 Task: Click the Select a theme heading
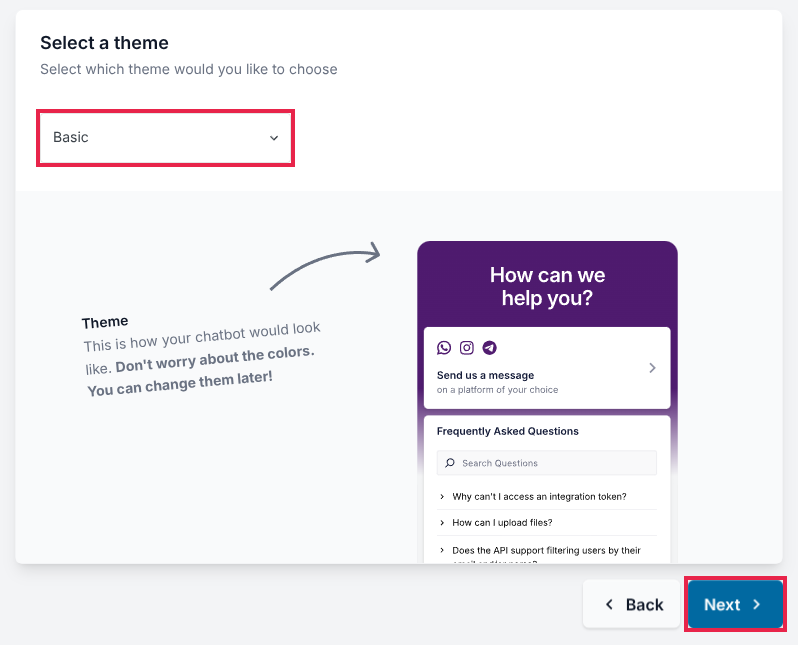tap(104, 43)
